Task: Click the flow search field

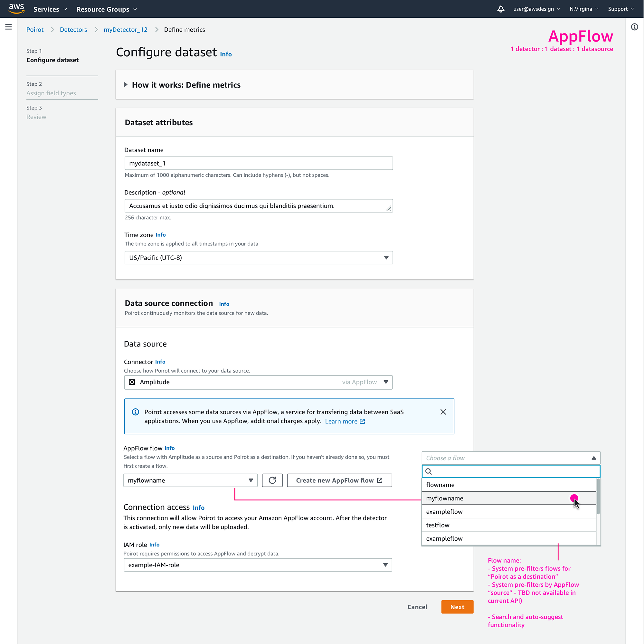Action: click(x=511, y=471)
